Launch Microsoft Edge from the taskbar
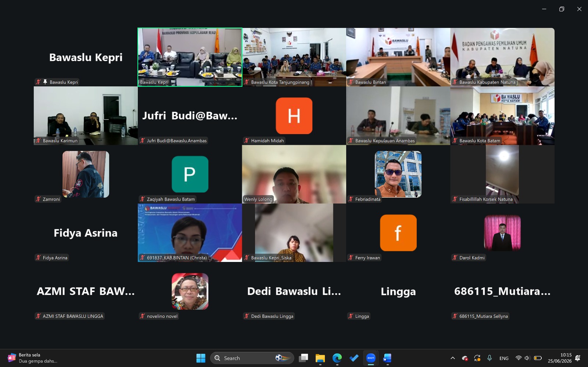The image size is (588, 367). pos(337,358)
